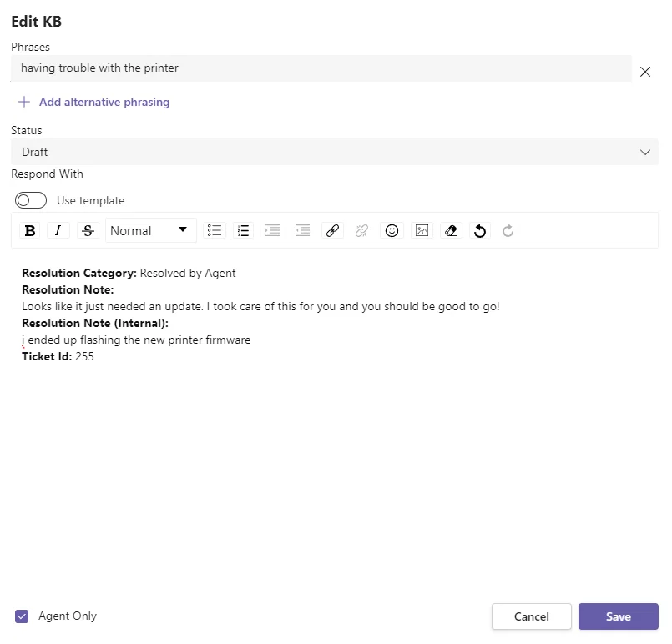
Task: Clear formatting with the eraser icon
Action: (x=451, y=231)
